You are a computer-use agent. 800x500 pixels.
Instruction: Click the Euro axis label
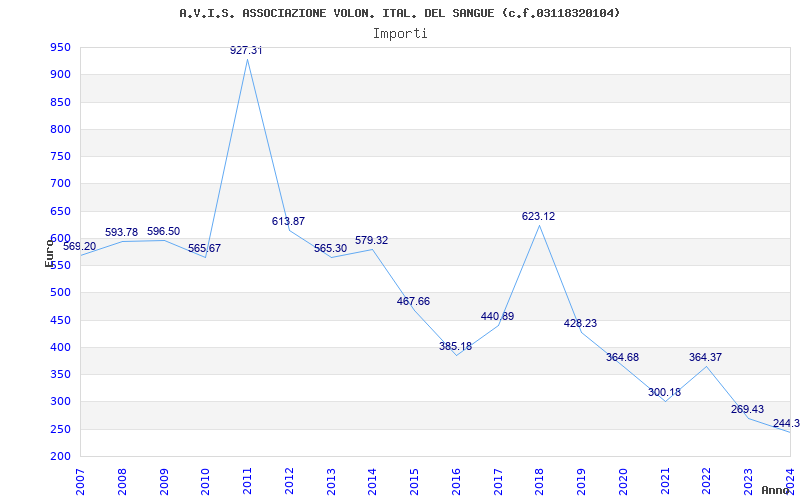[x=49, y=252]
